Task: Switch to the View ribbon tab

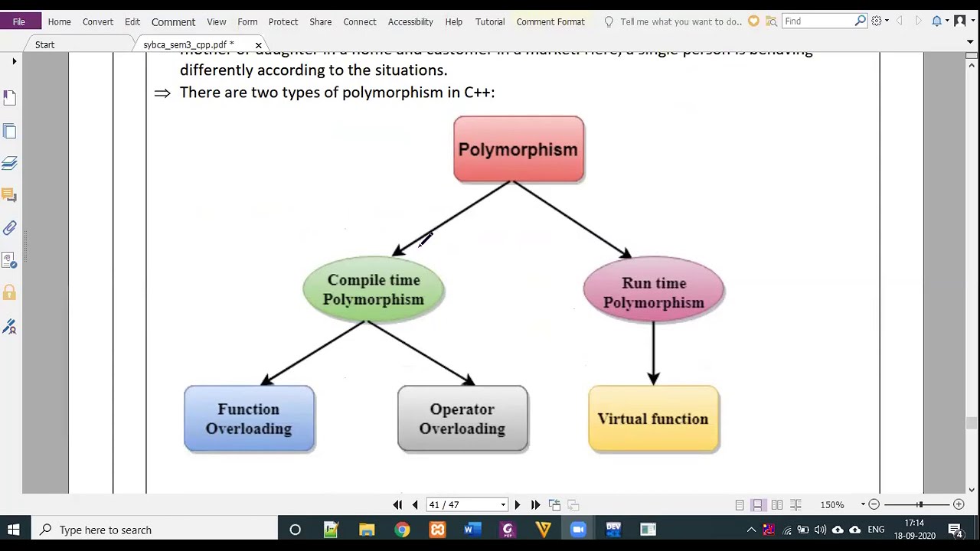Action: 217,21
